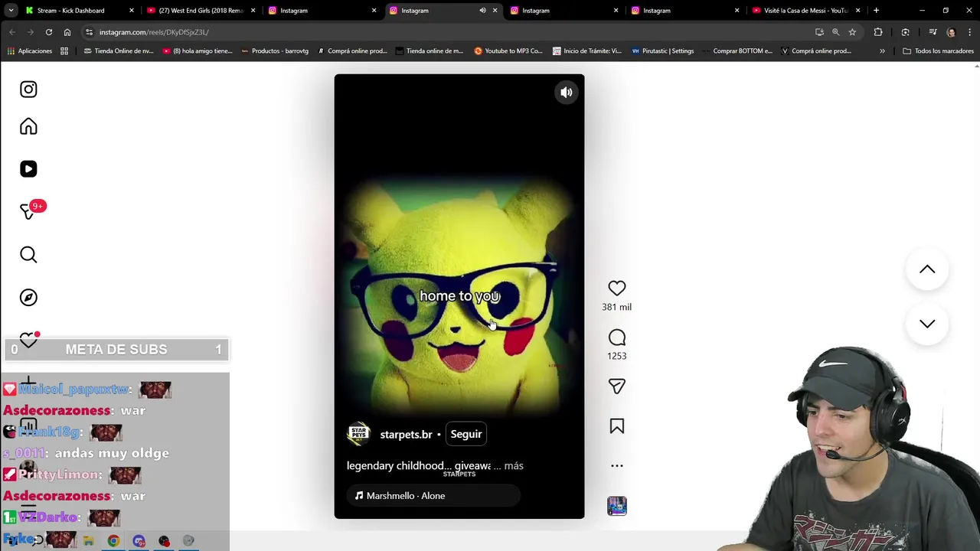980x551 pixels.
Task: Click browser Forward arrow
Action: (31, 32)
